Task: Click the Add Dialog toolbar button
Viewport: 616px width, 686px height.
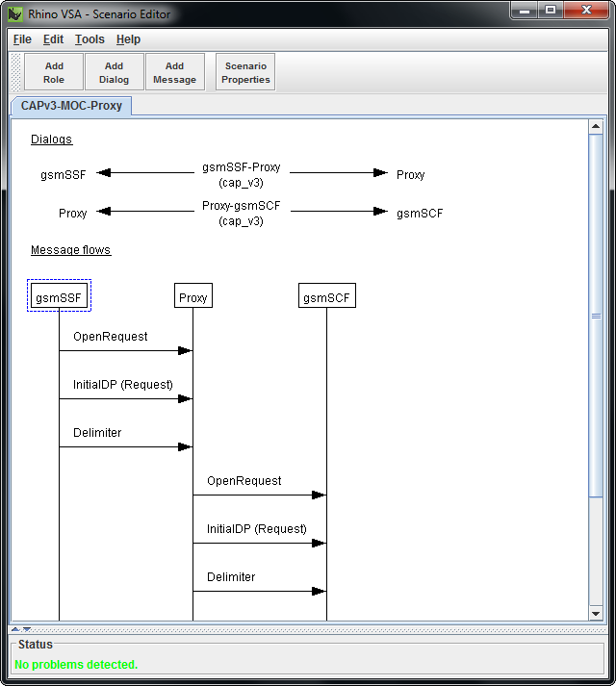Action: click(114, 73)
